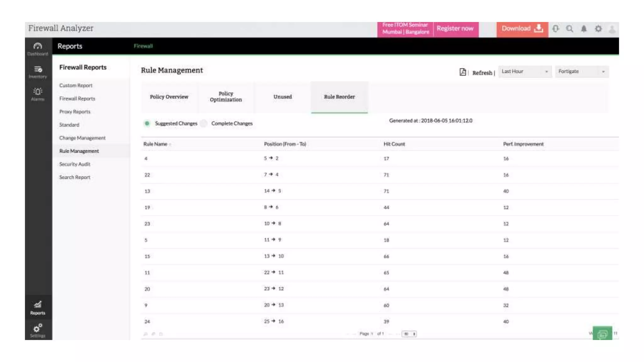Select the Complete Changes radio button
The width and height of the screenshot is (644, 362).
click(x=204, y=123)
